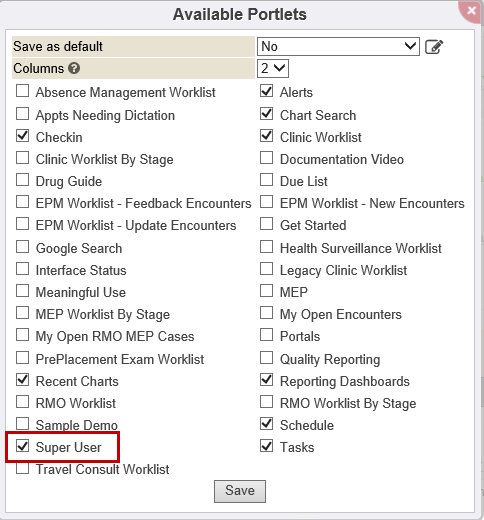Open the Columns number dropdown

click(273, 68)
